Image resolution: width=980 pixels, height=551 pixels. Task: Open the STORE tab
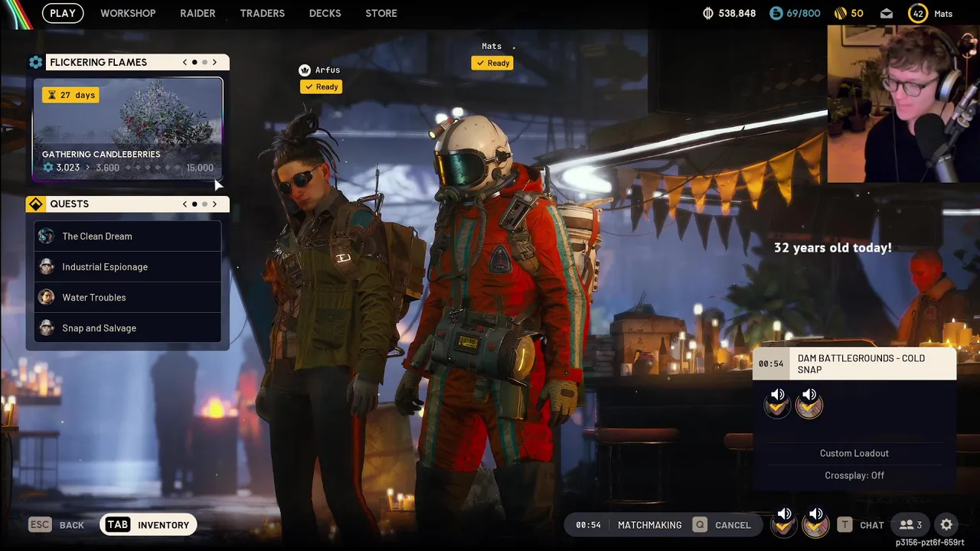(x=381, y=13)
